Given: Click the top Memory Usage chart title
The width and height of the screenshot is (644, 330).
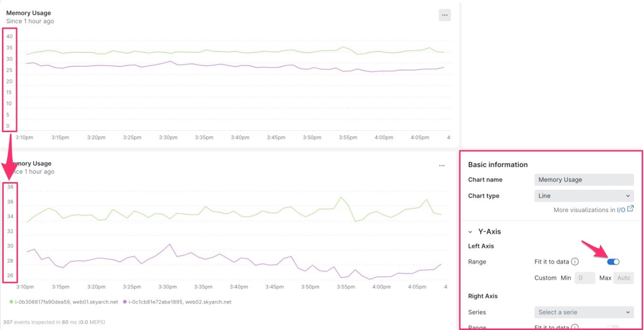Looking at the screenshot, I should coord(29,13).
